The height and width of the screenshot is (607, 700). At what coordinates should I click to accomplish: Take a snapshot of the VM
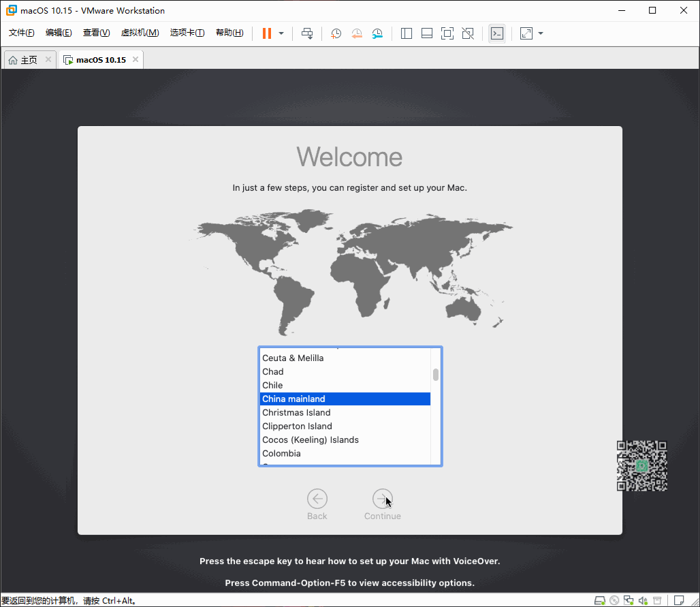pyautogui.click(x=336, y=33)
